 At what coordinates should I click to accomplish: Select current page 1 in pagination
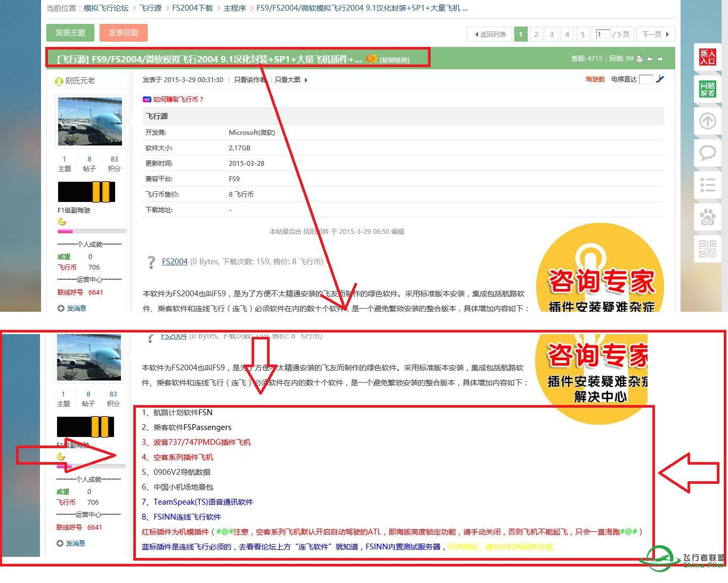tap(521, 34)
